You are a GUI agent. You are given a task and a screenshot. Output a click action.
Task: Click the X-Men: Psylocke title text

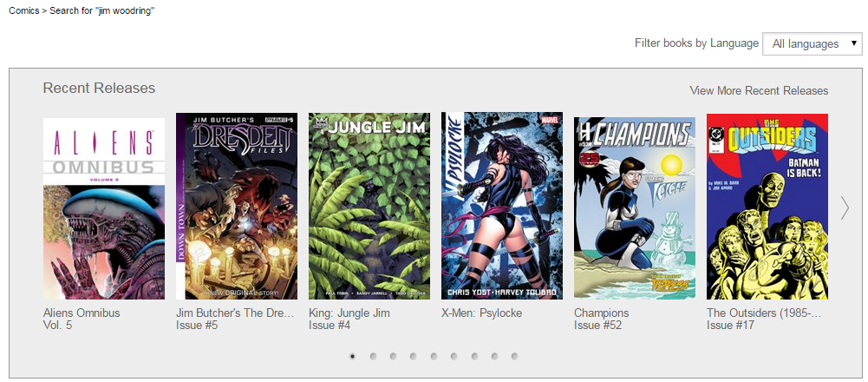point(481,313)
